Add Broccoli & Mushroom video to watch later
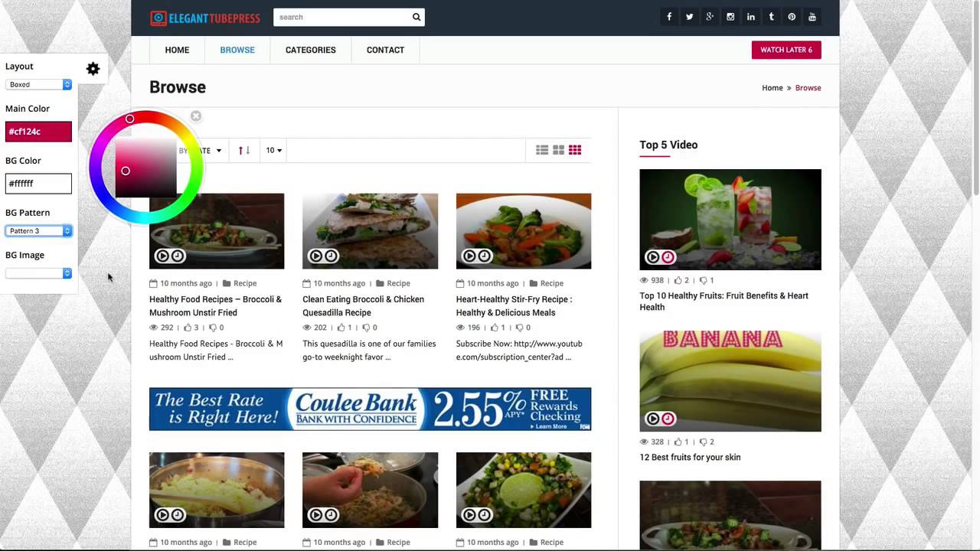This screenshot has height=551, width=980. (x=177, y=256)
